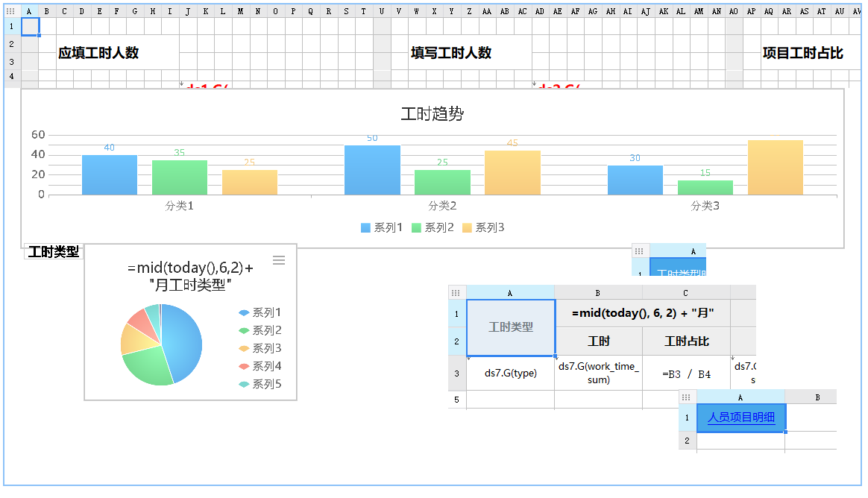Click grid corner icon of 工时类型 sub-report
The width and height of the screenshot is (868, 498).
pyautogui.click(x=456, y=293)
